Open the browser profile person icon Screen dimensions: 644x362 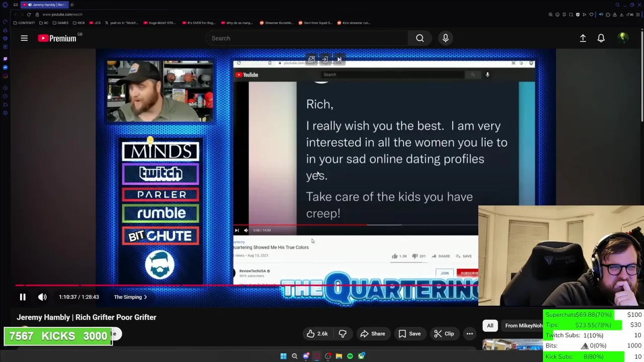(x=615, y=15)
